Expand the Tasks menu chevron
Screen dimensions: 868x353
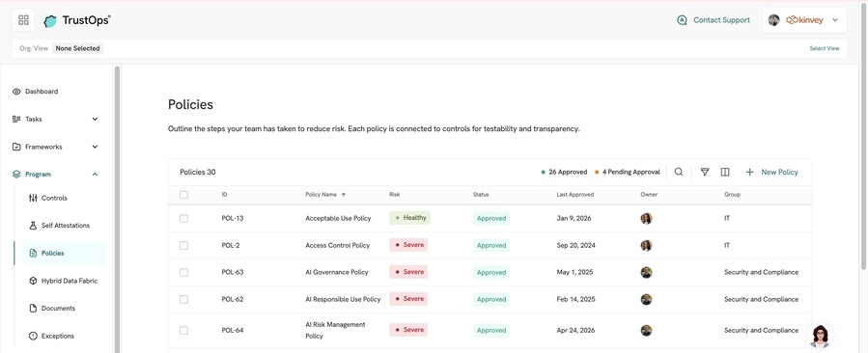pyautogui.click(x=95, y=119)
